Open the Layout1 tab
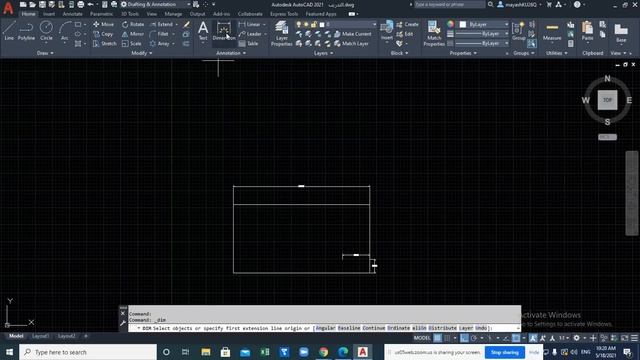 [x=40, y=336]
